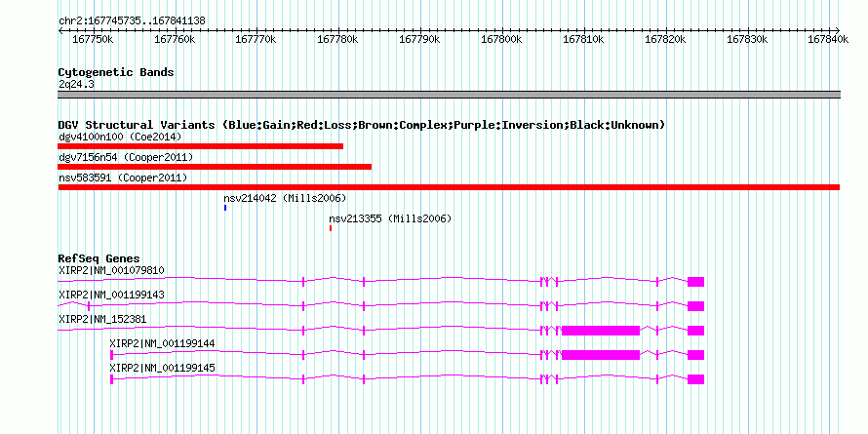868x434 pixels.
Task: Click the large exon block of NM_152381
Action: (601, 331)
